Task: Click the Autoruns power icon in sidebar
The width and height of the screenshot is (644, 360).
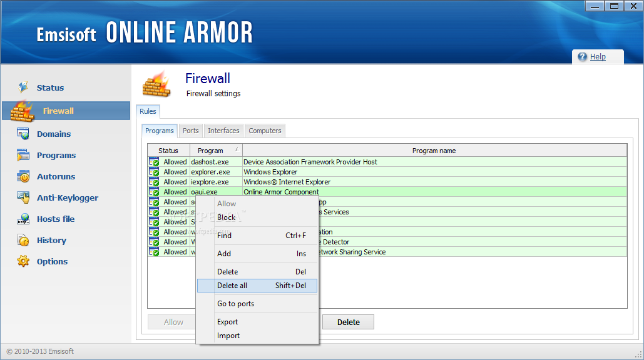Action: click(23, 176)
